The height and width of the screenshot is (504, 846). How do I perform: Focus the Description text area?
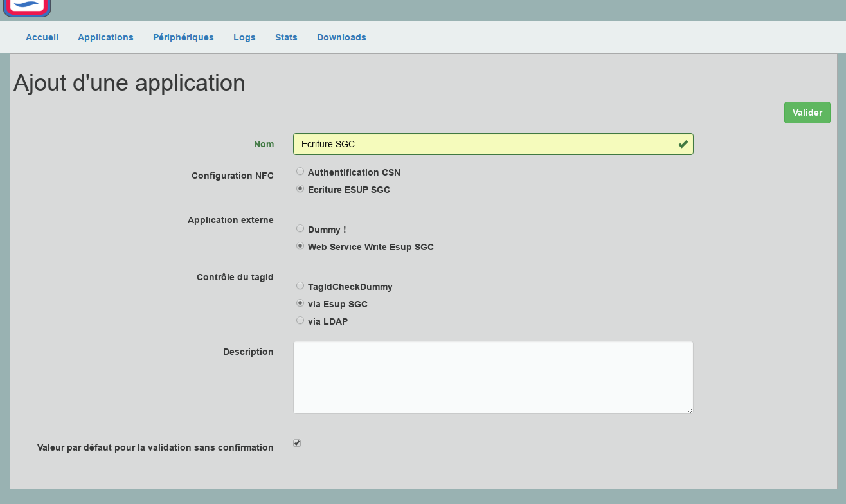click(x=492, y=377)
